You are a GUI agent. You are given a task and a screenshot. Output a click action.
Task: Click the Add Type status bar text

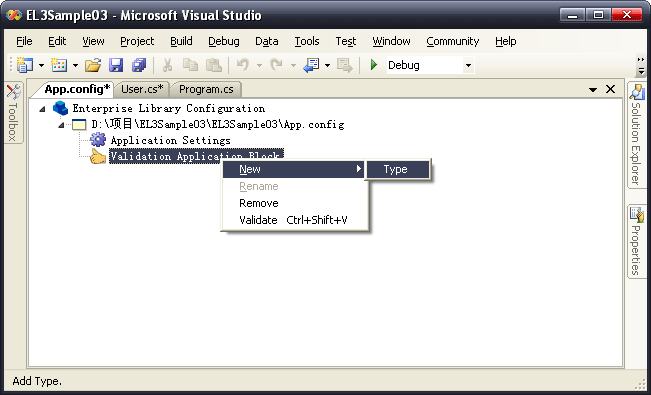(37, 381)
